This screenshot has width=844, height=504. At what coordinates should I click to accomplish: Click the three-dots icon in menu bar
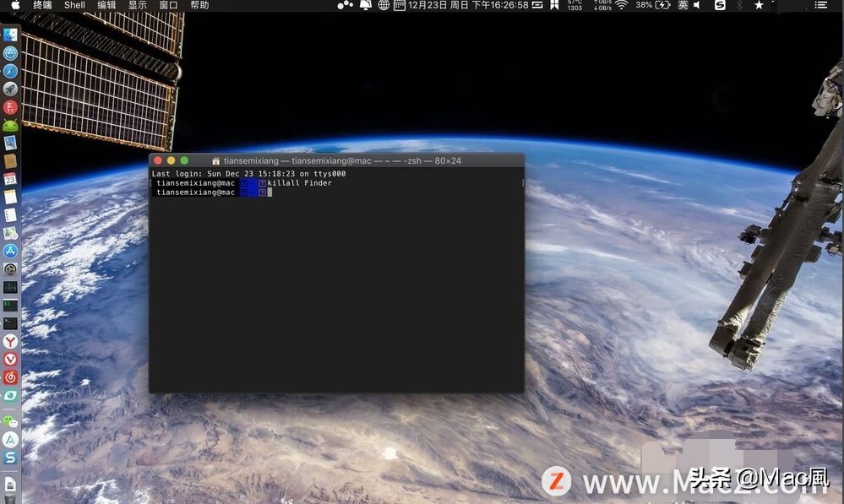tap(345, 5)
